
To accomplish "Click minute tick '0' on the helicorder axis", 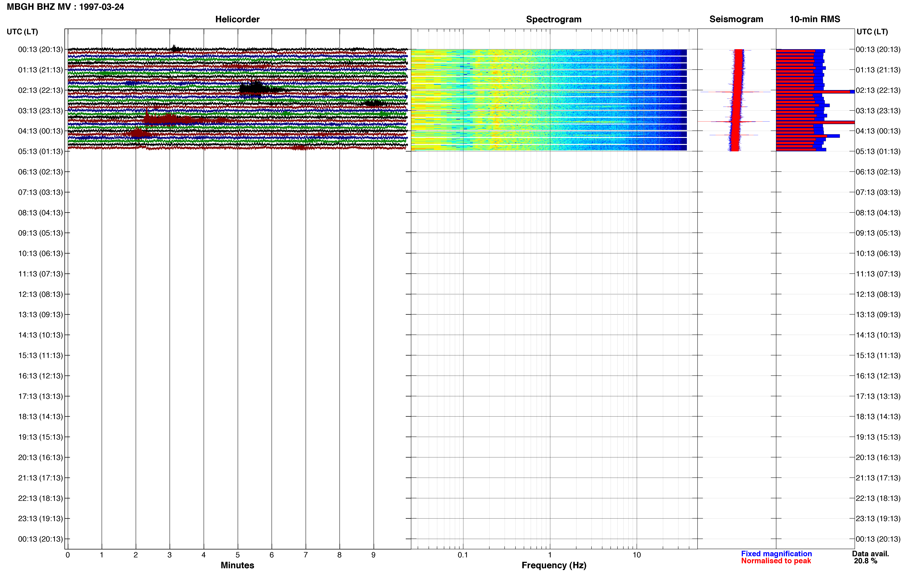I will (x=68, y=555).
